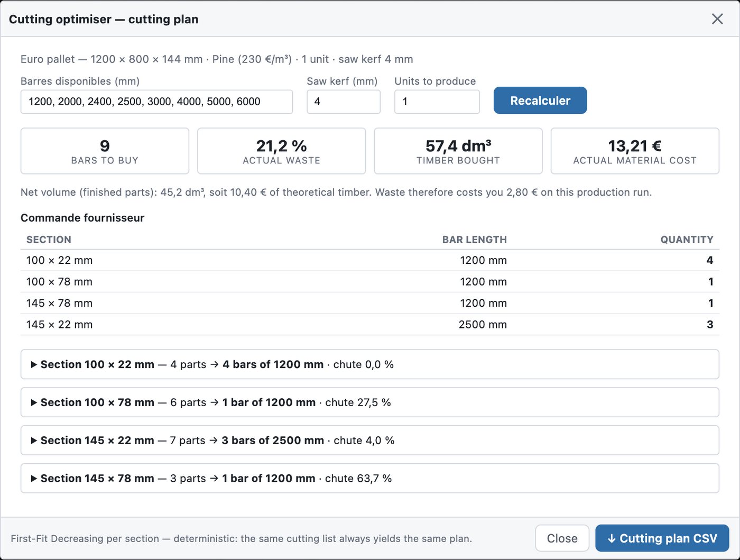This screenshot has height=560, width=740.
Task: Click the Units to produce label
Action: [x=435, y=81]
